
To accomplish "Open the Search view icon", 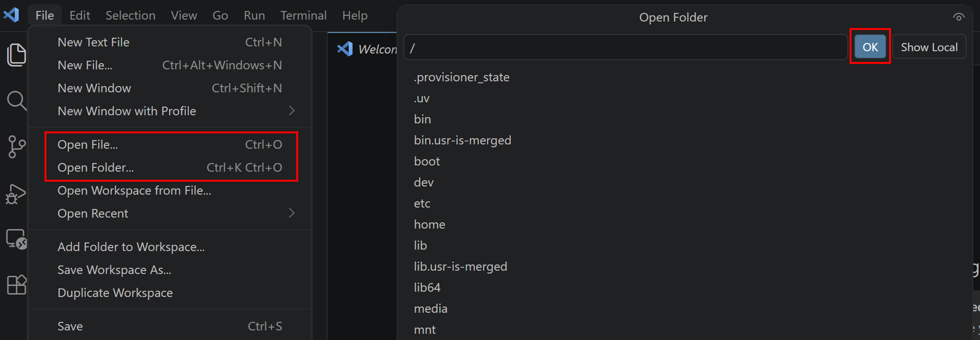I will click(16, 101).
